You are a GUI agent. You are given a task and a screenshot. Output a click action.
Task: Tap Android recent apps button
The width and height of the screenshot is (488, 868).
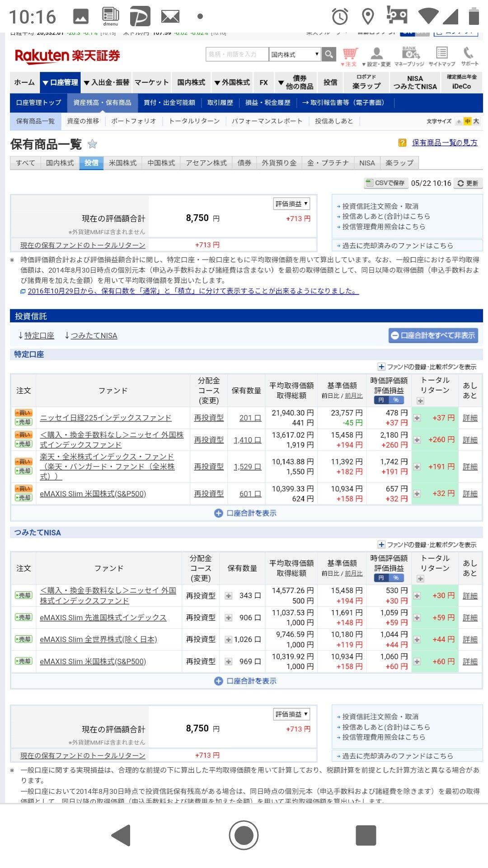pos(366,835)
